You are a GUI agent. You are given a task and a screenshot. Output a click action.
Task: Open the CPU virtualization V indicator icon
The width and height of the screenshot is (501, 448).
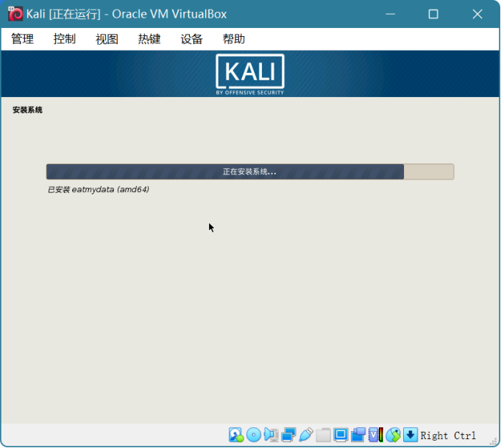tap(375, 435)
